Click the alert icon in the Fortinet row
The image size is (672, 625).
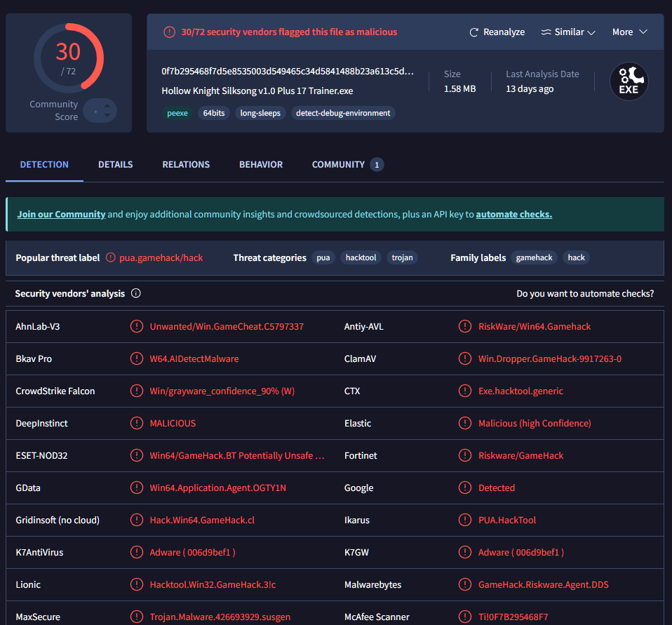(465, 455)
